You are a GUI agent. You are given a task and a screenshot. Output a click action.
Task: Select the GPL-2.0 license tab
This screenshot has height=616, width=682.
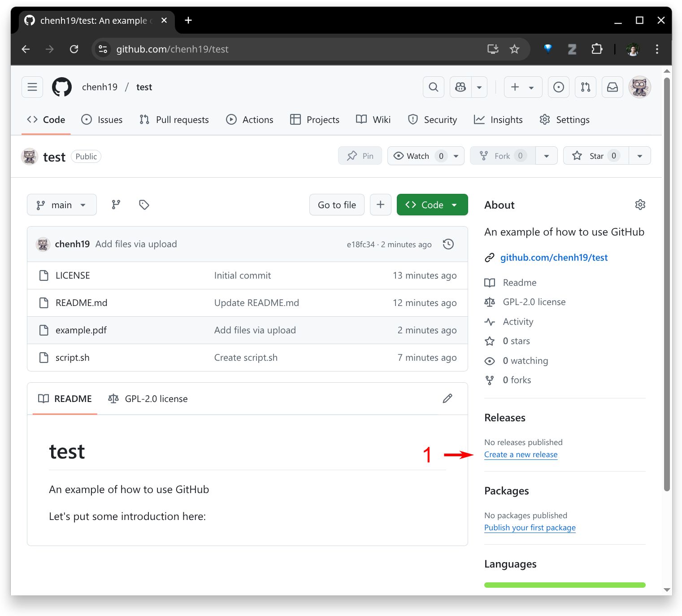coord(148,399)
